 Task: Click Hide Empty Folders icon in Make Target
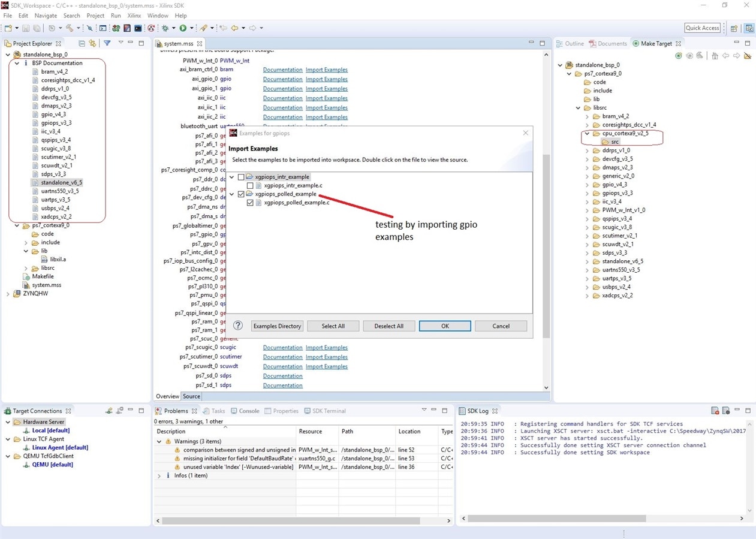tap(747, 56)
